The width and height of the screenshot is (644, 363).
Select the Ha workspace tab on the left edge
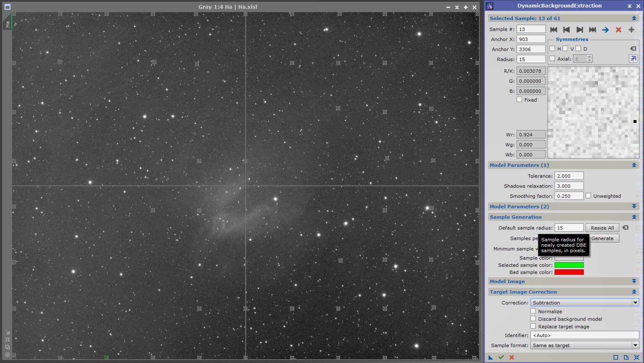pos(7,25)
